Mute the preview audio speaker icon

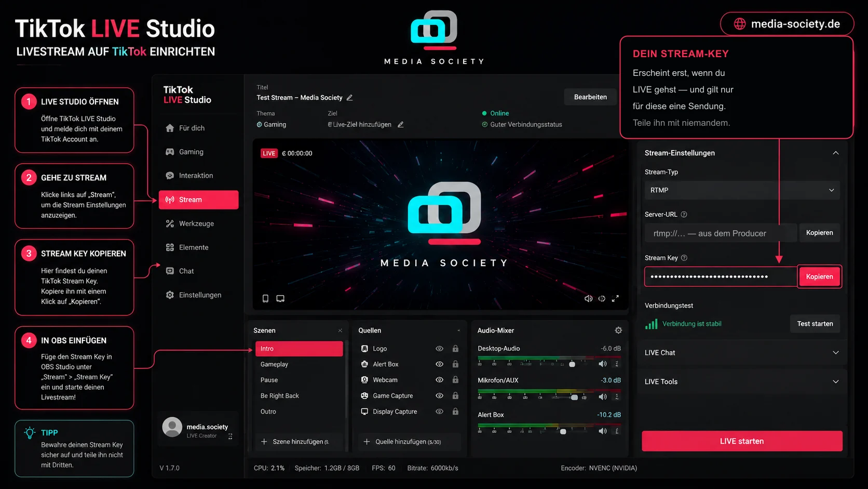[x=588, y=298]
